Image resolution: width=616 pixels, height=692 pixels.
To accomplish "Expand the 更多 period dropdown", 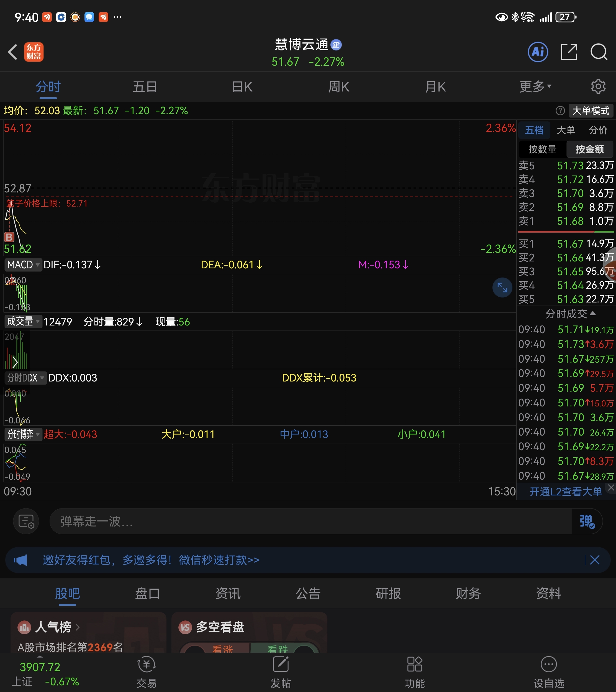I will (535, 87).
